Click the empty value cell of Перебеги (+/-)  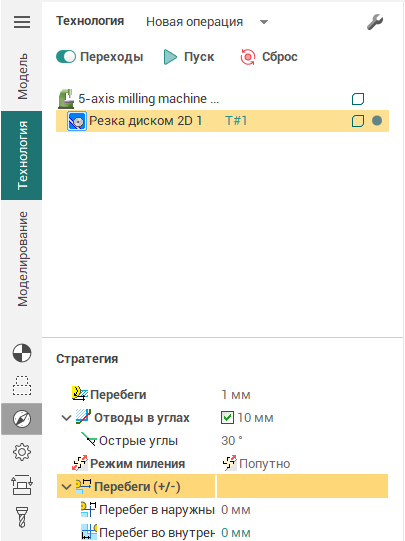303,486
